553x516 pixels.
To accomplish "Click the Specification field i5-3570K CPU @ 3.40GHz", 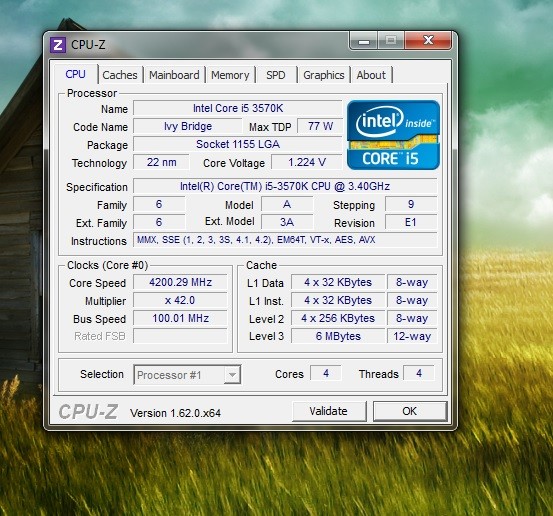I will point(285,186).
